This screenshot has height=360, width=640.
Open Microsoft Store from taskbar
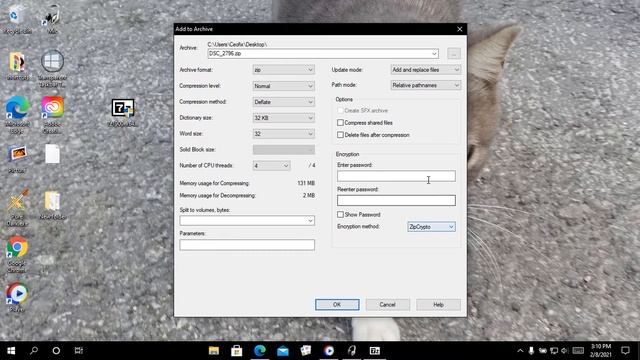pyautogui.click(x=237, y=351)
